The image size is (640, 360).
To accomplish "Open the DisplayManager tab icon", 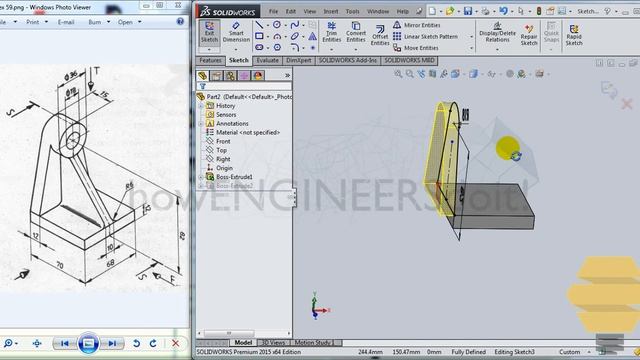I will [258, 76].
